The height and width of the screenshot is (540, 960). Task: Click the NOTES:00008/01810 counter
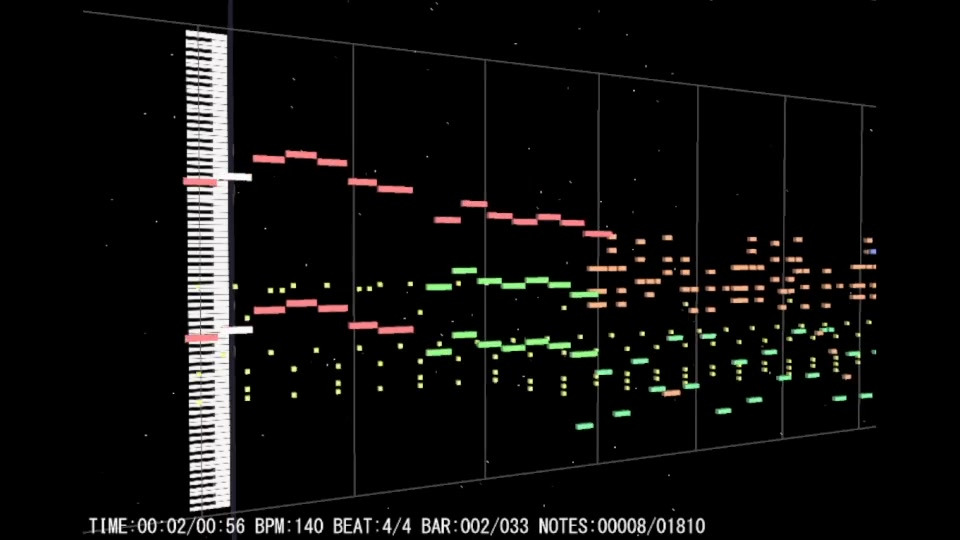622,526
